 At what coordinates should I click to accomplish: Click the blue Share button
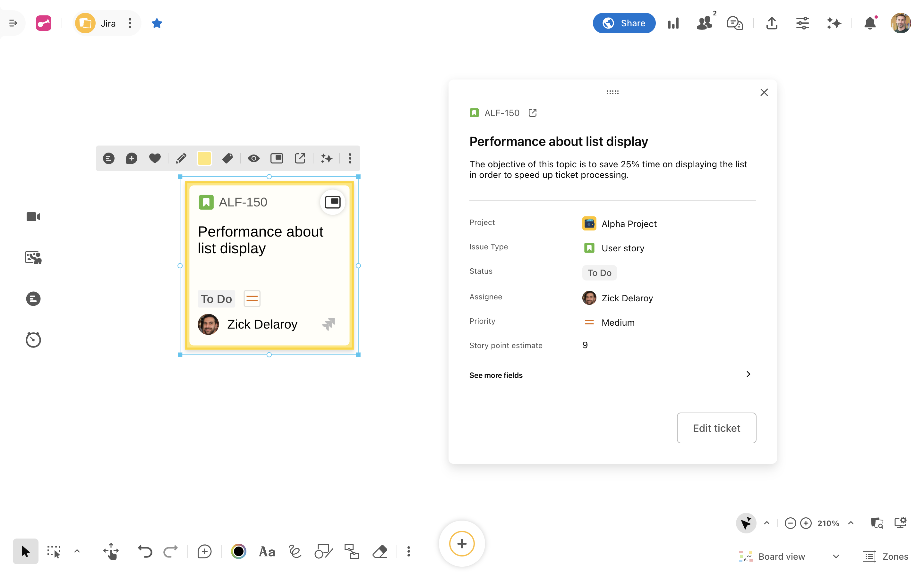coord(624,23)
